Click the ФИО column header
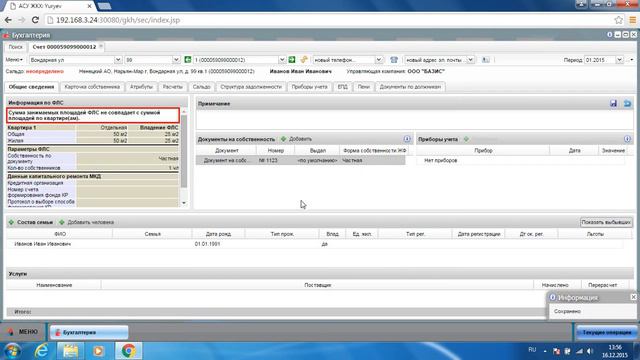 click(x=60, y=234)
